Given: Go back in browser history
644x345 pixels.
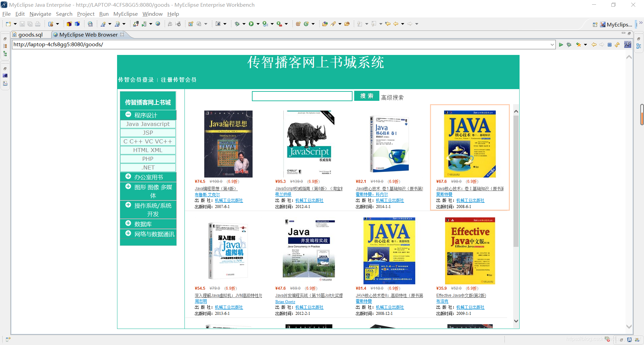Looking at the screenshot, I should point(594,45).
